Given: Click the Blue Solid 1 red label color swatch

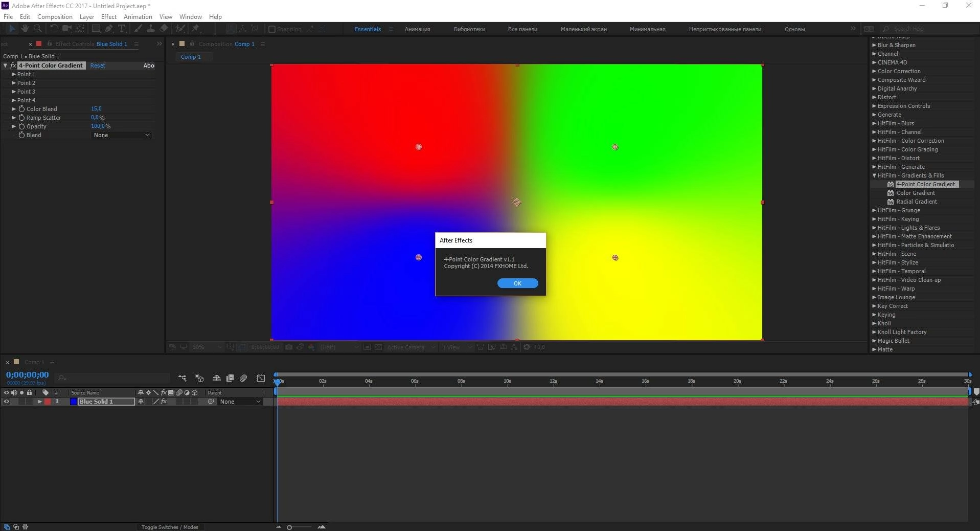Looking at the screenshot, I should click(48, 402).
